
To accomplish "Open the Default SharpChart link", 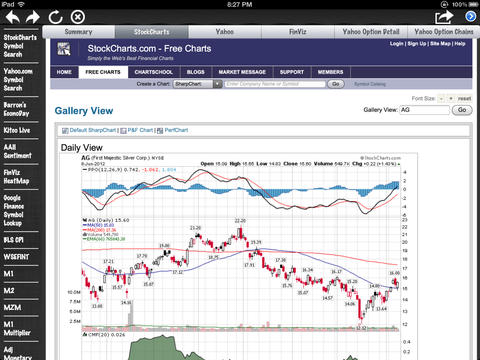I will click(93, 130).
